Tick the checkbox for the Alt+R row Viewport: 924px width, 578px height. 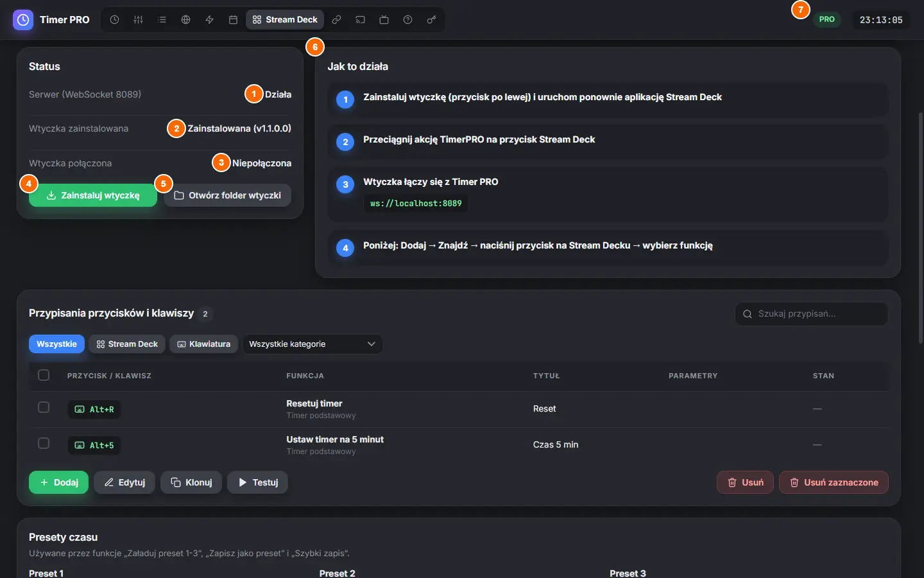point(44,407)
